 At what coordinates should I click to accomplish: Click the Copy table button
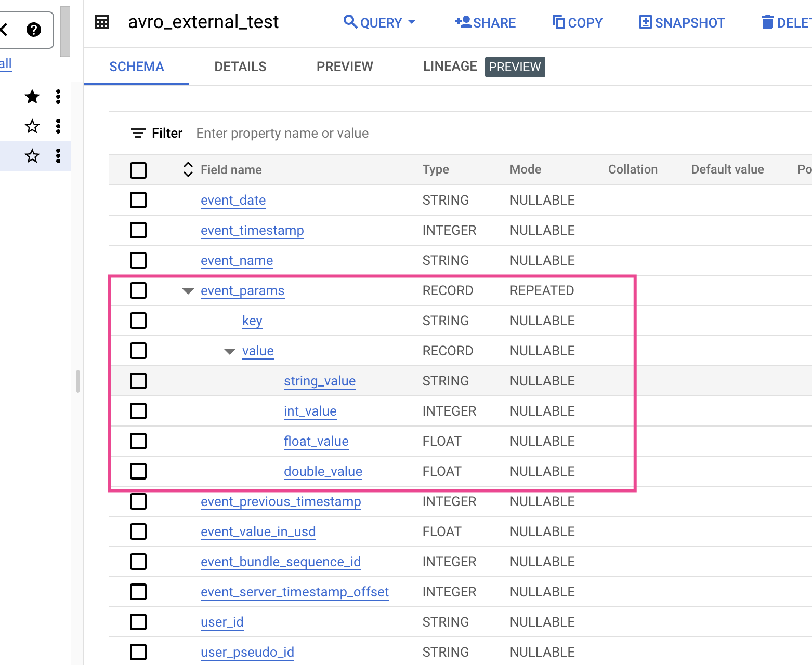pyautogui.click(x=578, y=23)
